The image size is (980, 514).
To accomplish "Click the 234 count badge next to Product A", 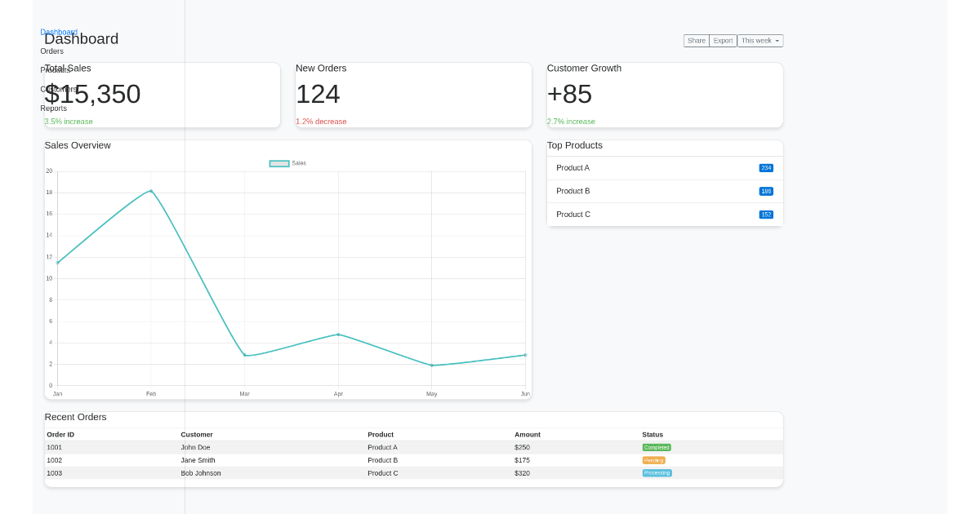I will tap(766, 167).
